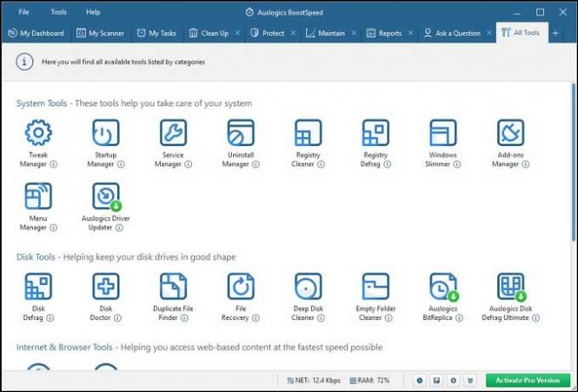Viewport: 578px width, 392px height.
Task: Click the NET speed indicator
Action: [314, 380]
